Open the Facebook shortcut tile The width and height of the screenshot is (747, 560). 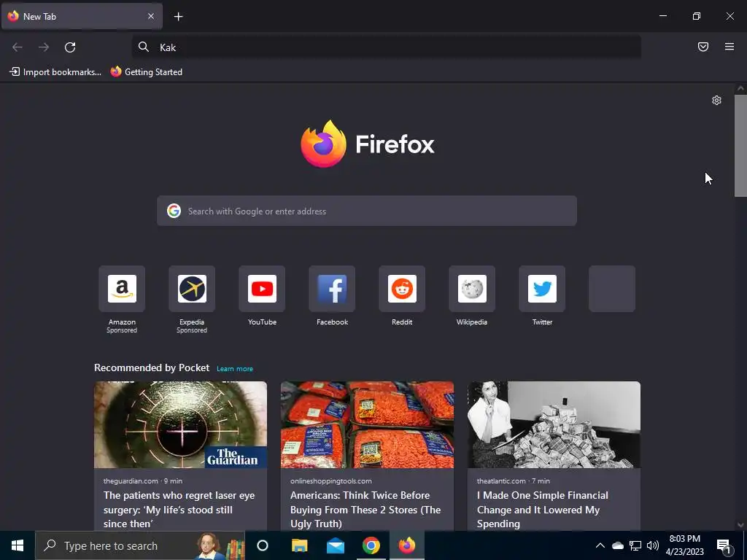332,289
